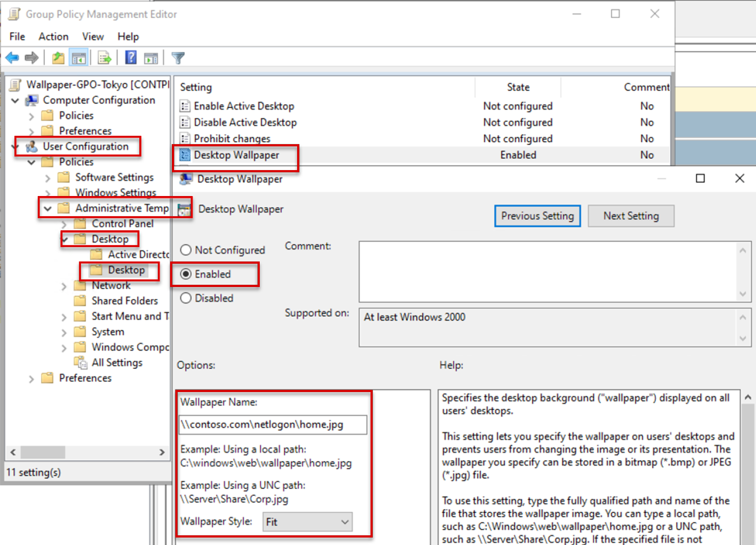Maximize the Desktop Wallpaper dialog
Screen dimensions: 756x545
pyautogui.click(x=700, y=178)
